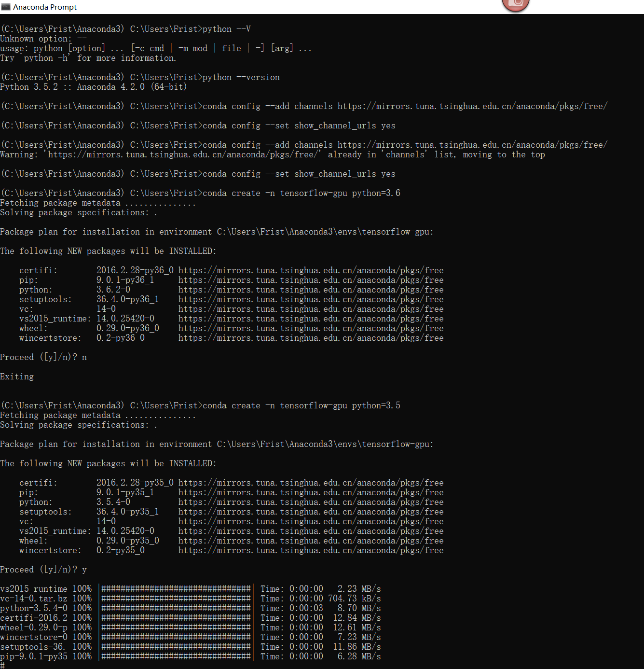The width and height of the screenshot is (644, 669).
Task: Click the certifi version '2016.2.28-py35_0'
Action: [x=135, y=483]
